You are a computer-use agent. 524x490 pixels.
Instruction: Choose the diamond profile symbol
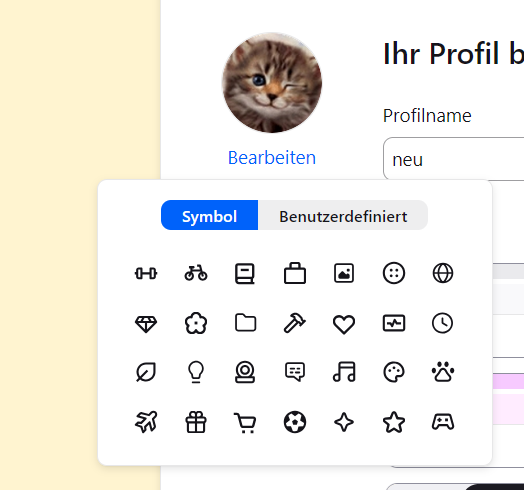(x=146, y=324)
